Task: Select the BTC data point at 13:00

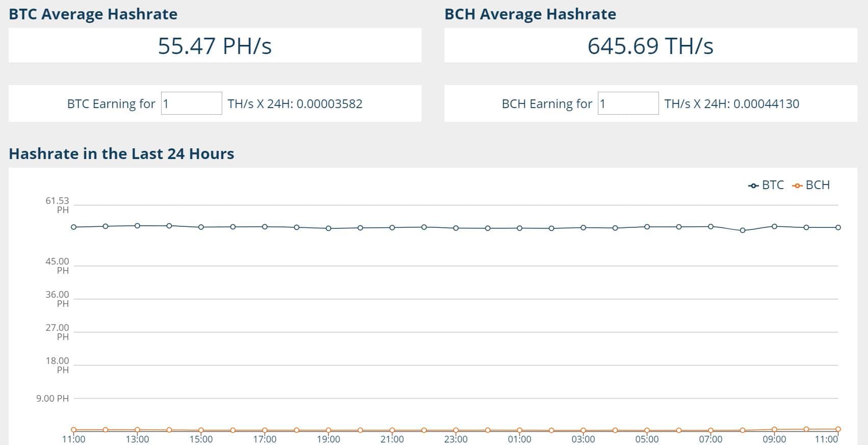Action: pos(138,225)
